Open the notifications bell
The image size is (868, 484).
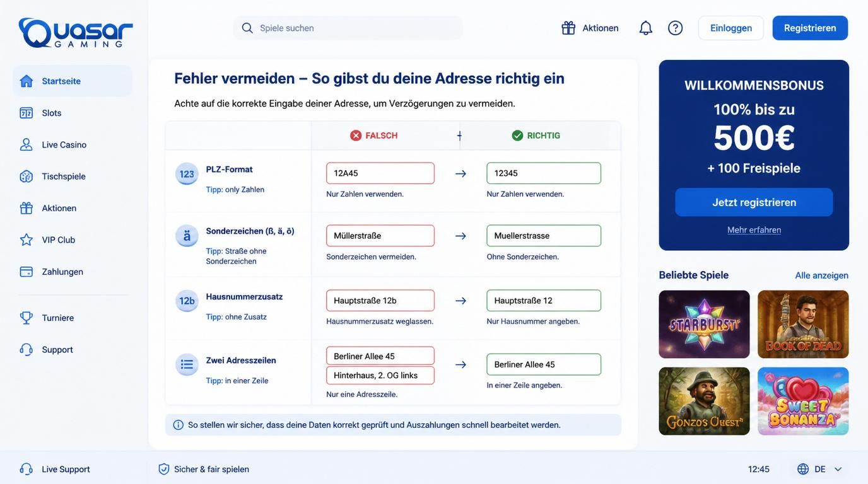click(645, 28)
